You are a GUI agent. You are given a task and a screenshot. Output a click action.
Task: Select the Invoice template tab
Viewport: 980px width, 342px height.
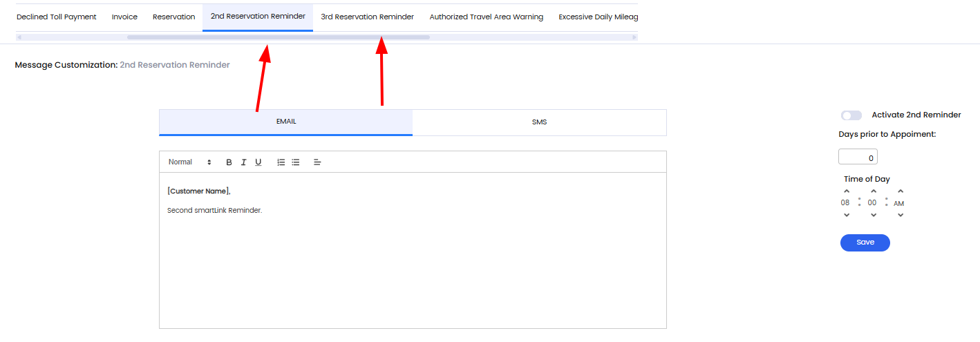click(124, 17)
